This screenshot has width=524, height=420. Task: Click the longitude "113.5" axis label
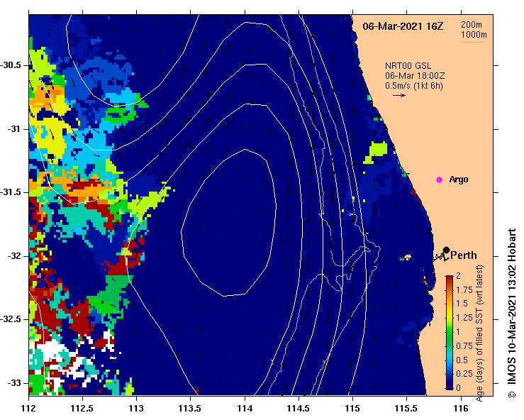191,409
